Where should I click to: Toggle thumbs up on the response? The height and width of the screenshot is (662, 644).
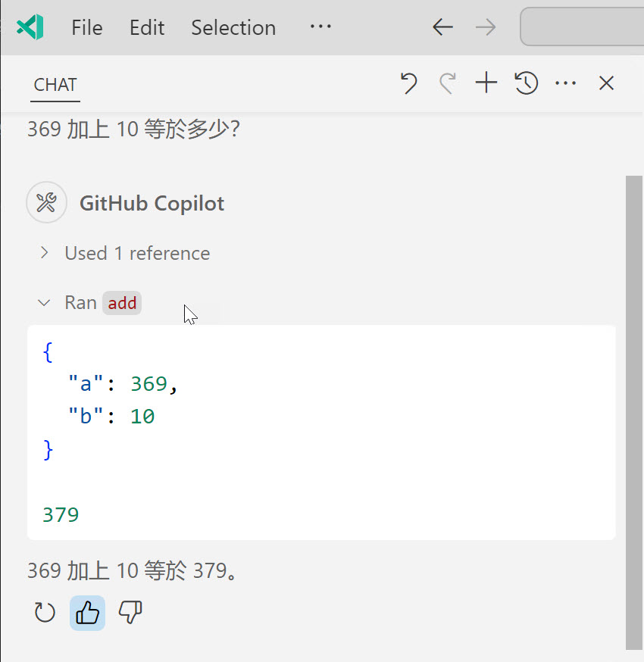click(87, 613)
